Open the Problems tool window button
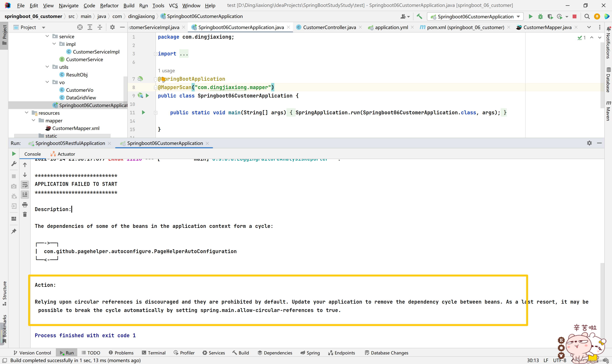This screenshot has height=364, width=612. pos(121,353)
